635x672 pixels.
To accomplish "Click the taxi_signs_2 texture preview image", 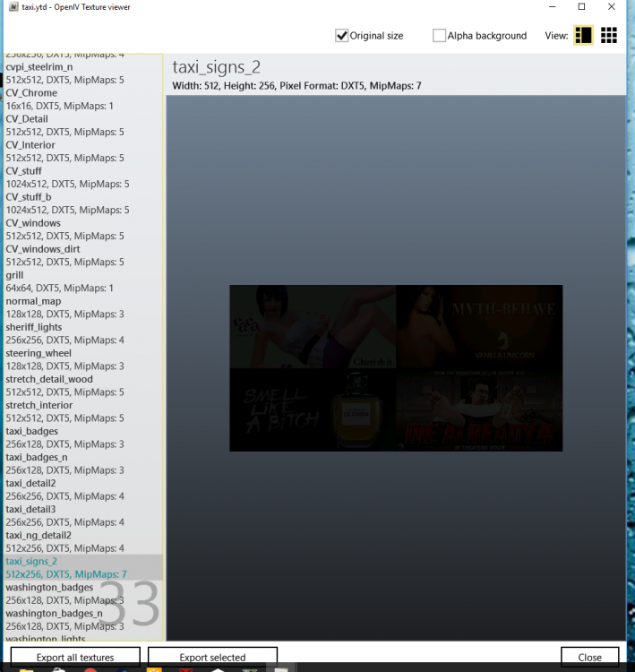I will point(396,367).
